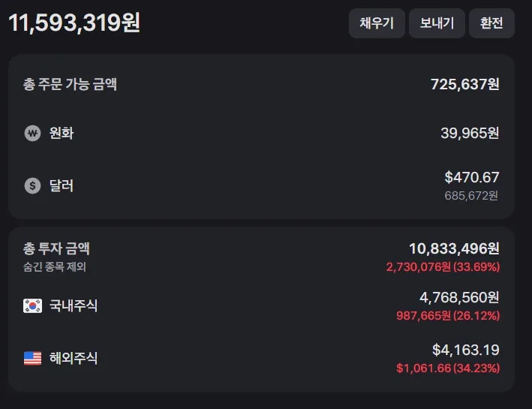Viewport: 532px width, 409px height.
Task: Click the 10,833,496원 investment total
Action: (454, 248)
